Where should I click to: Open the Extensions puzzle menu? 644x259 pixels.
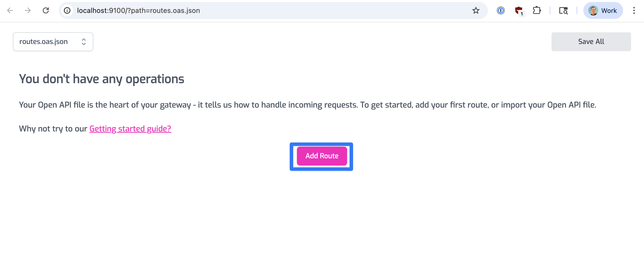537,10
